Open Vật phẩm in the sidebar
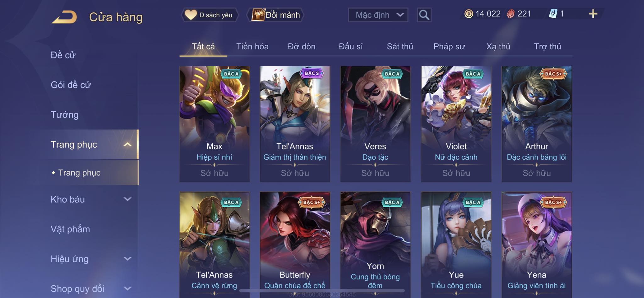This screenshot has width=644, height=298. pyautogui.click(x=70, y=229)
